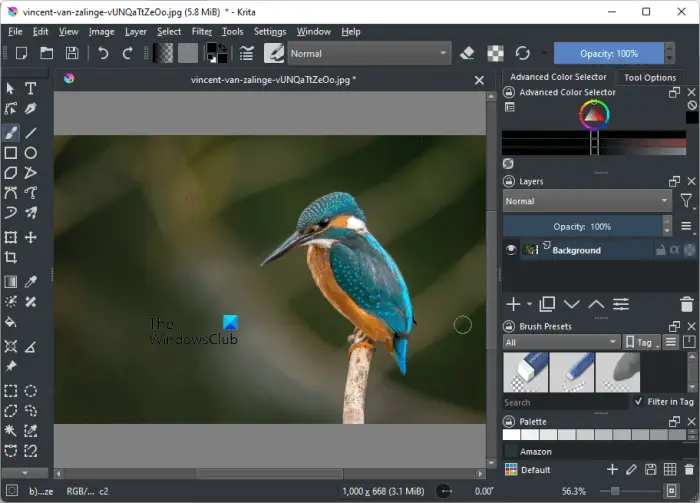Close the vincent-van-zalinge document tab
Viewport: 700px width, 503px height.
479,80
